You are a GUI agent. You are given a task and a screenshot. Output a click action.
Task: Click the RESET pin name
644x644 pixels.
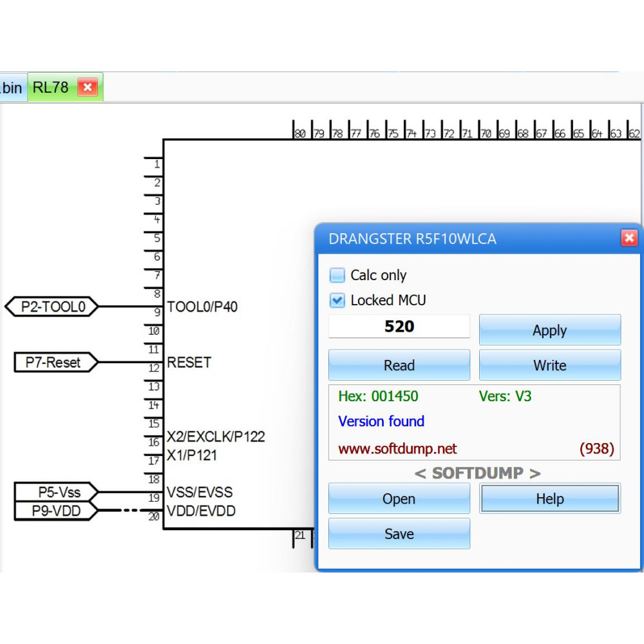(x=189, y=362)
